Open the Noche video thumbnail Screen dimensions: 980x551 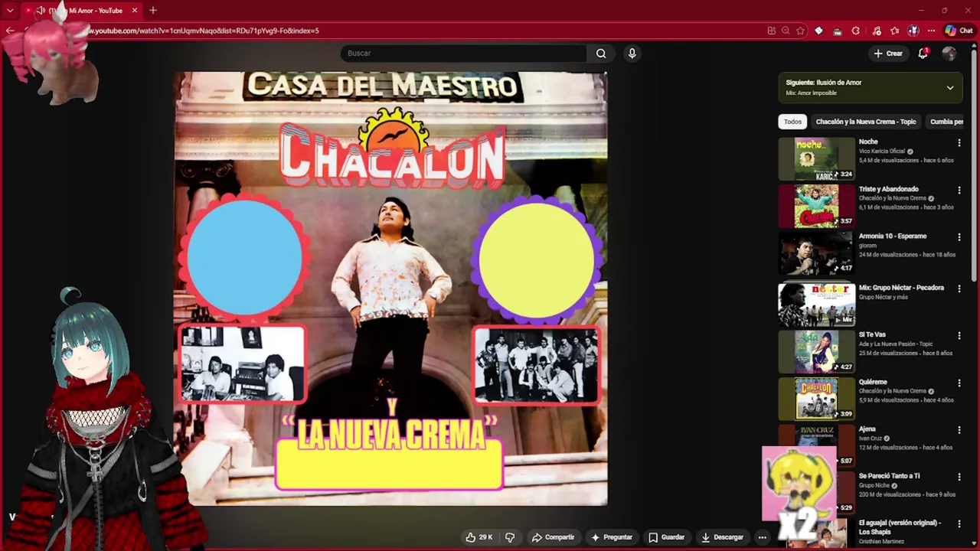(816, 158)
